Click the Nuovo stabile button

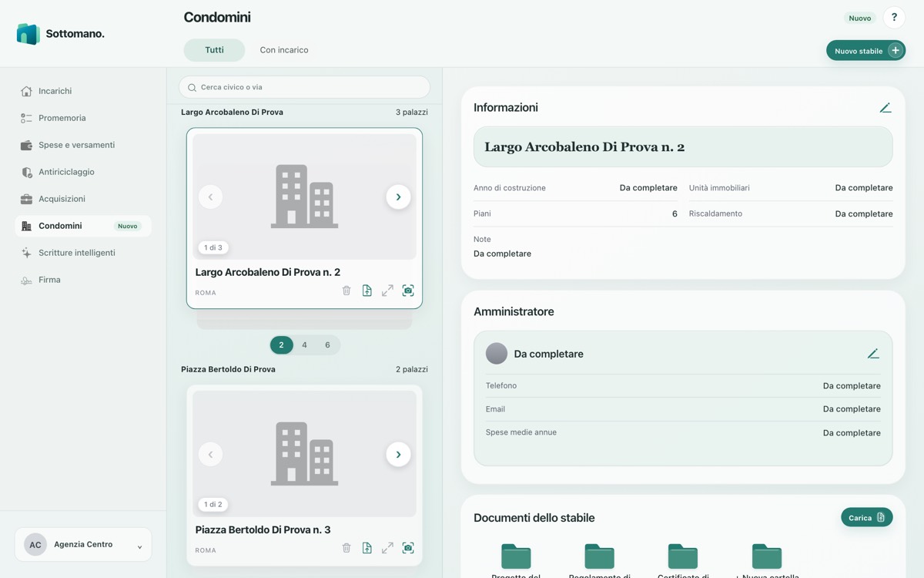[865, 51]
